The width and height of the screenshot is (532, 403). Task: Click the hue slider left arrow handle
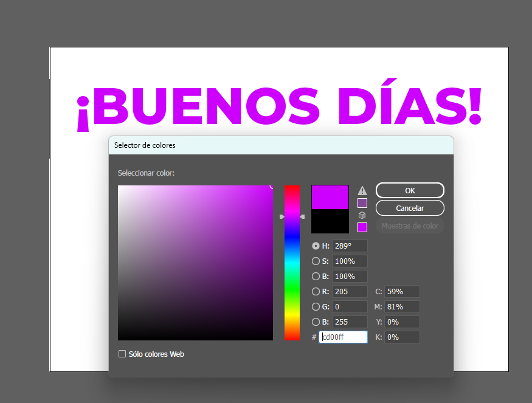click(x=282, y=216)
